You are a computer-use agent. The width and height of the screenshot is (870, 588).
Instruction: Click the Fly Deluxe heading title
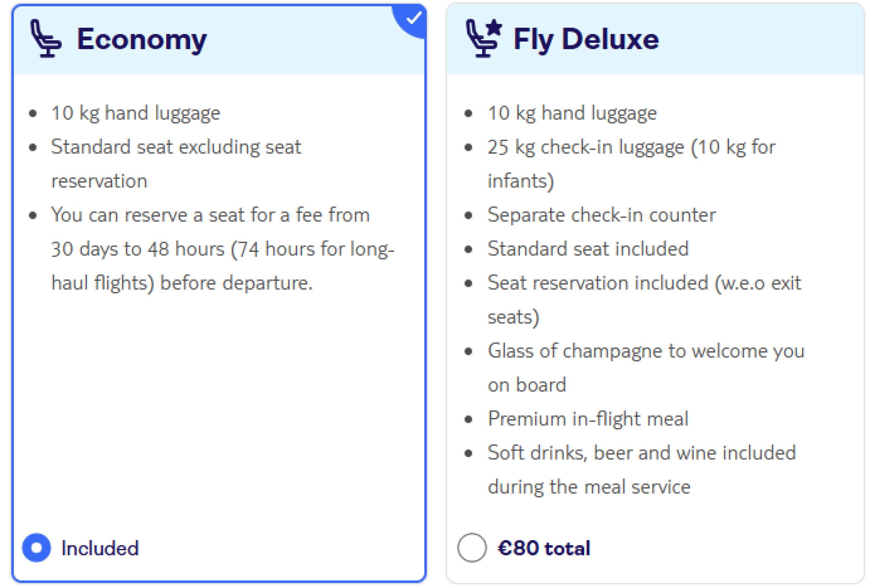pyautogui.click(x=586, y=39)
